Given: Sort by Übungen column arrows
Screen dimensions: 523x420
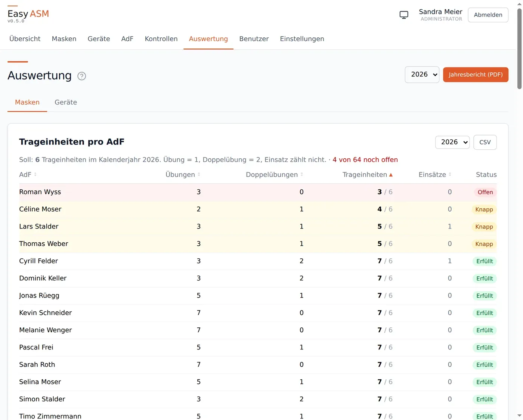Looking at the screenshot, I should coord(199,174).
